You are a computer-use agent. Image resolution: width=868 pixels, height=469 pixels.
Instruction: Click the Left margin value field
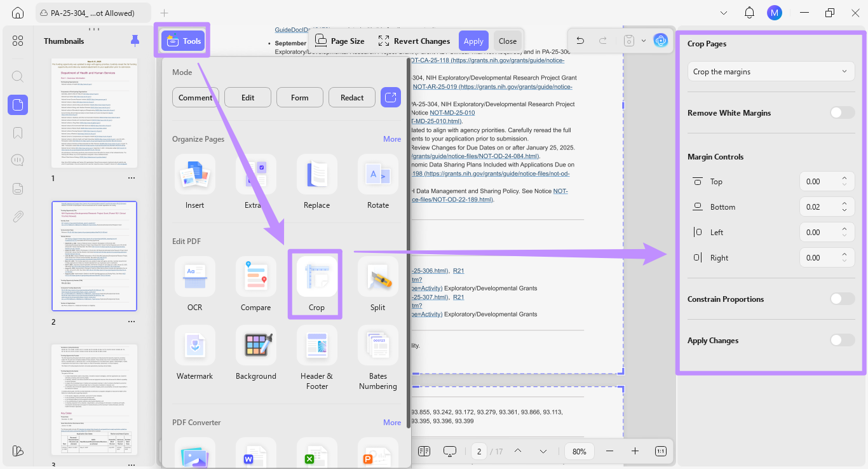click(819, 232)
